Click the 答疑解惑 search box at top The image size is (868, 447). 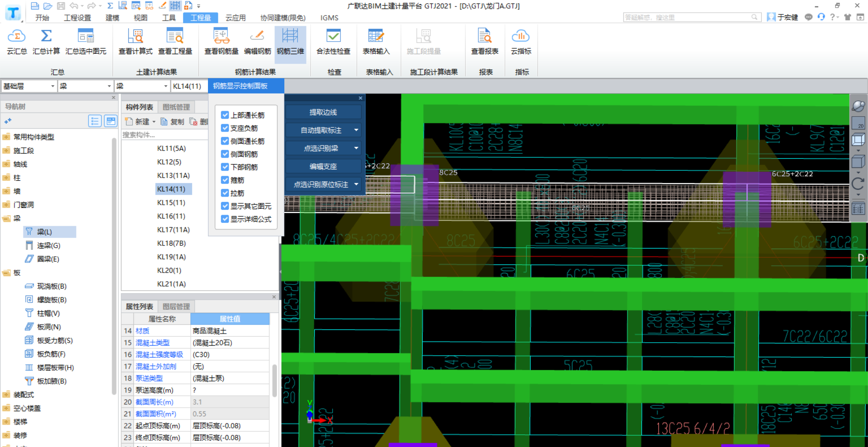point(691,17)
